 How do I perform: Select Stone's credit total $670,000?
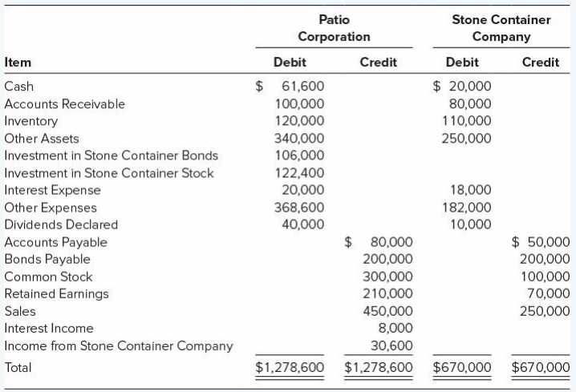tap(541, 367)
